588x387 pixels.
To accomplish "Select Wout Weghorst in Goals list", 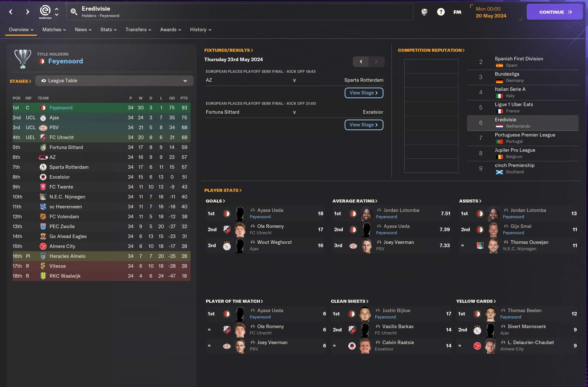I will [x=265, y=246].
